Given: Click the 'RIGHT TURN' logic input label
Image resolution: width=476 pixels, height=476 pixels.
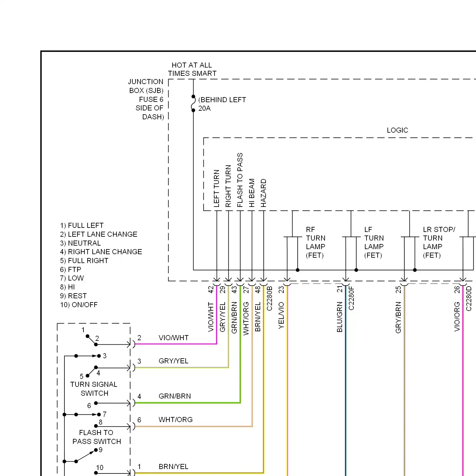Looking at the screenshot, I should 228,186.
